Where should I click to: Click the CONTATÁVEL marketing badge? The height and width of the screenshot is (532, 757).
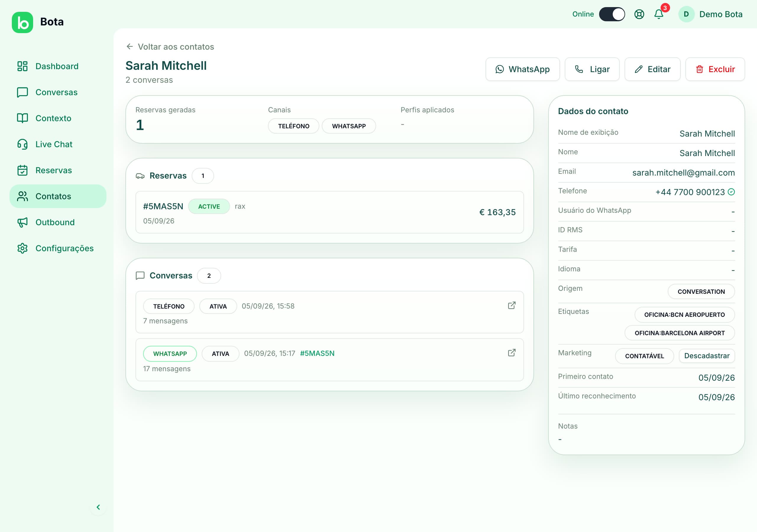(x=645, y=356)
